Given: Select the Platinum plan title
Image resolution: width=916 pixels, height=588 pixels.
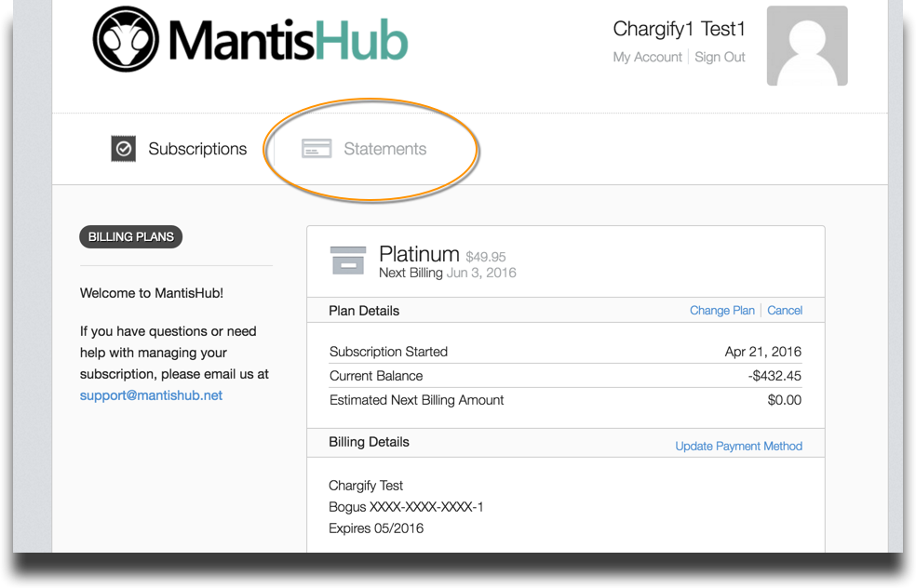Looking at the screenshot, I should click(x=420, y=254).
